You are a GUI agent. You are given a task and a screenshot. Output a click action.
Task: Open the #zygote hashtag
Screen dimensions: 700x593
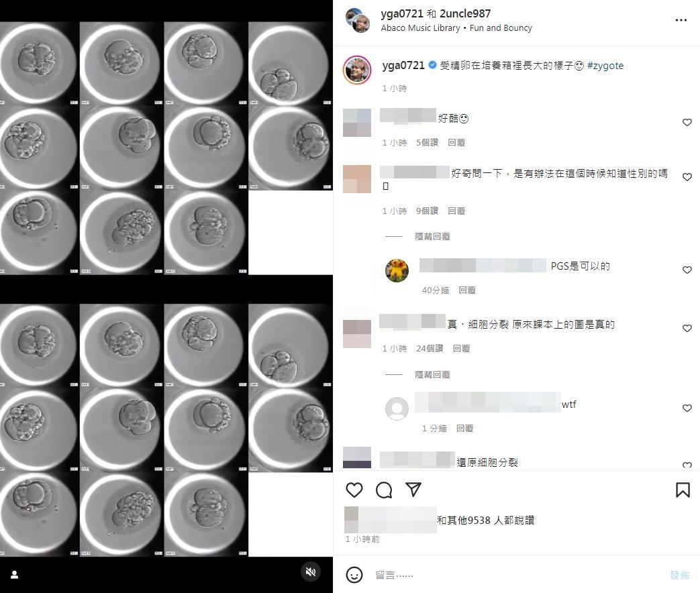(605, 66)
